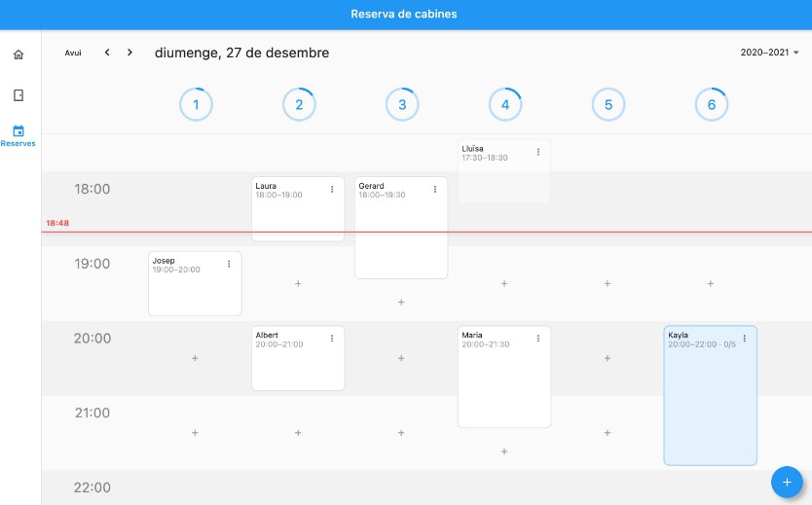The height and width of the screenshot is (505, 812).
Task: Add reservation at 19:00 in cabin 4
Action: pyautogui.click(x=504, y=283)
